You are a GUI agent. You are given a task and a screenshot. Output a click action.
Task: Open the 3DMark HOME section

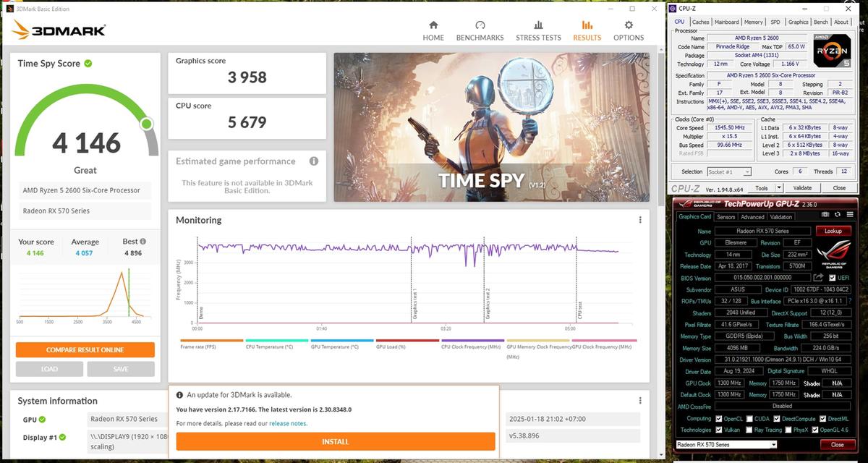[433, 31]
